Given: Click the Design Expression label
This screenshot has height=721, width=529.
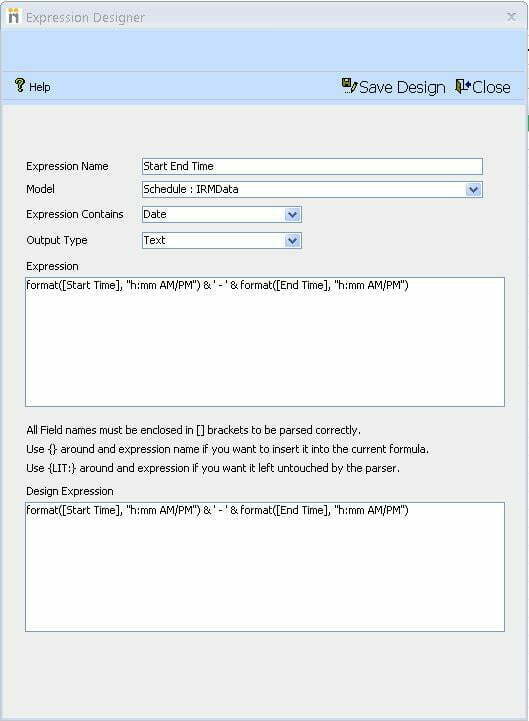Looking at the screenshot, I should click(x=69, y=491).
